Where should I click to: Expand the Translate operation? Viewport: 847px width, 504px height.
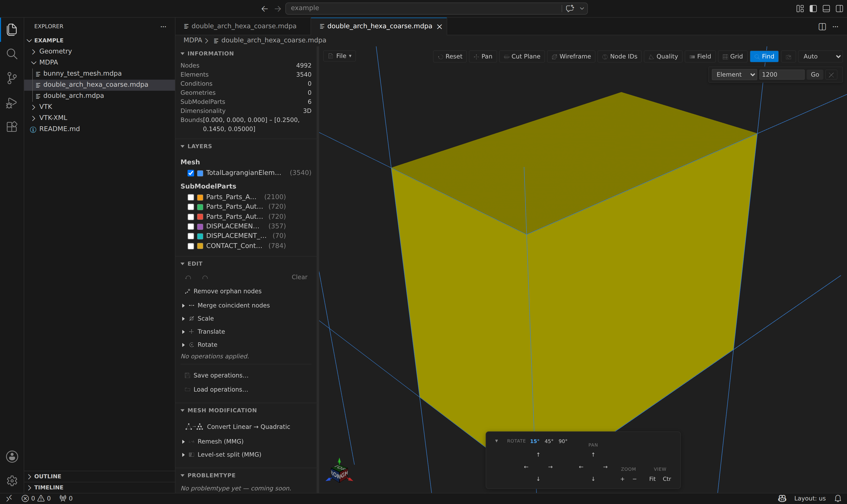click(x=184, y=332)
